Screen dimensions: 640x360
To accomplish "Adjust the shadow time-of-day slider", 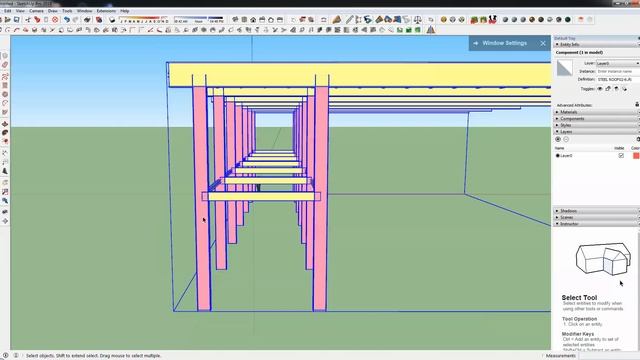I will point(199,20).
